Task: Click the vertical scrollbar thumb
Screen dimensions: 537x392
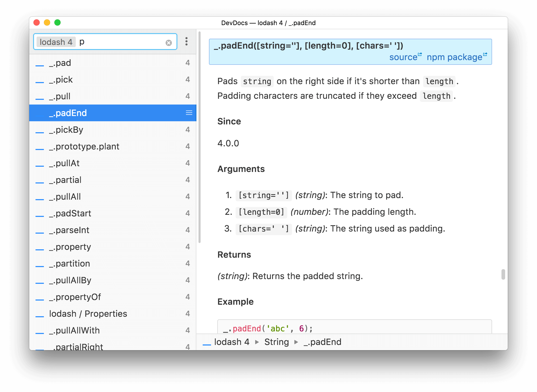Action: [x=503, y=273]
